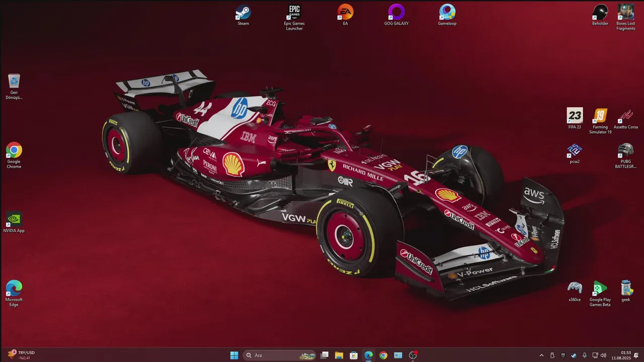Screen dimensions: 644x362
Task: Switch to Microsoft Edge in the taskbar
Action: [x=368, y=355]
